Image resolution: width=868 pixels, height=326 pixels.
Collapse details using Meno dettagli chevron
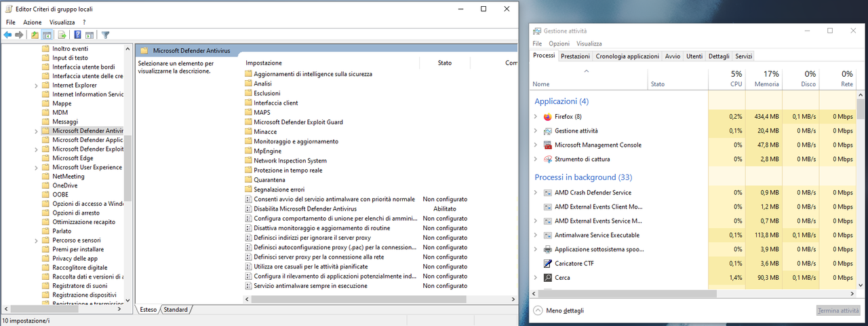[x=538, y=310]
